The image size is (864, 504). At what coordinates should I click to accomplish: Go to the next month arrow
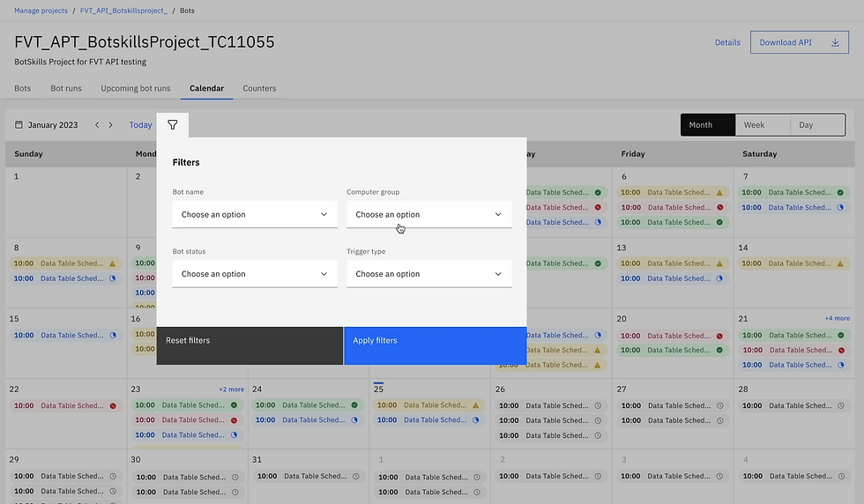pyautogui.click(x=111, y=125)
